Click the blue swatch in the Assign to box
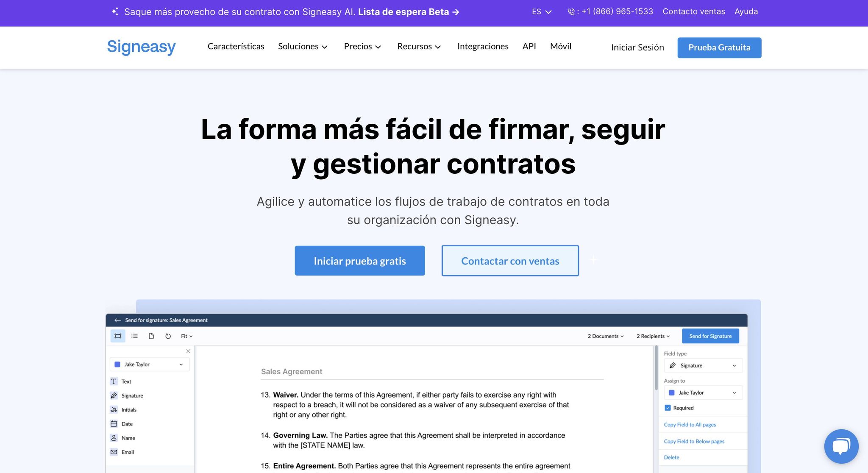The height and width of the screenshot is (473, 868). [671, 393]
